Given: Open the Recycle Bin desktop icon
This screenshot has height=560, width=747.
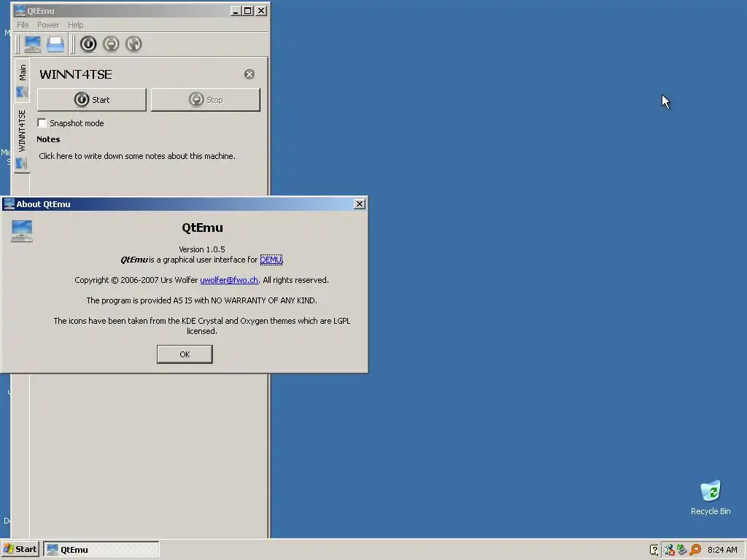Looking at the screenshot, I should click(x=711, y=497).
